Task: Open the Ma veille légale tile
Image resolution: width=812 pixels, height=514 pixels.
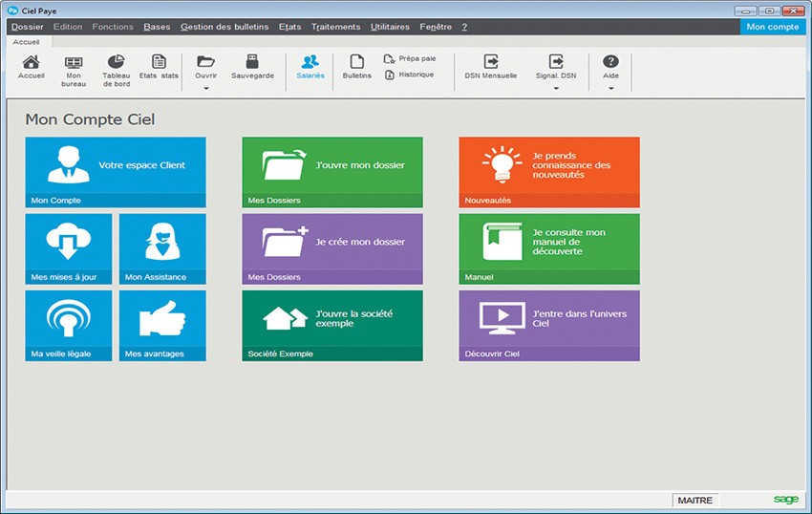Action: [68, 325]
